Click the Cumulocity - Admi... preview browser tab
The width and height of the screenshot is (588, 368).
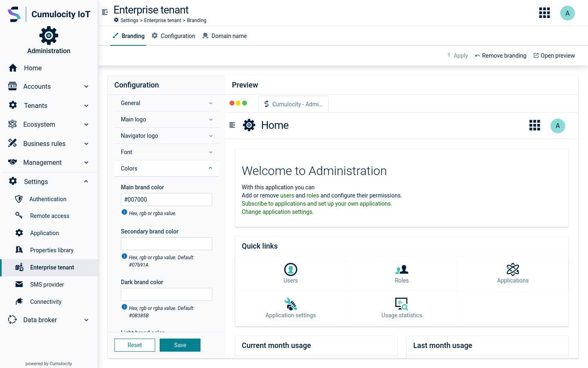[293, 104]
